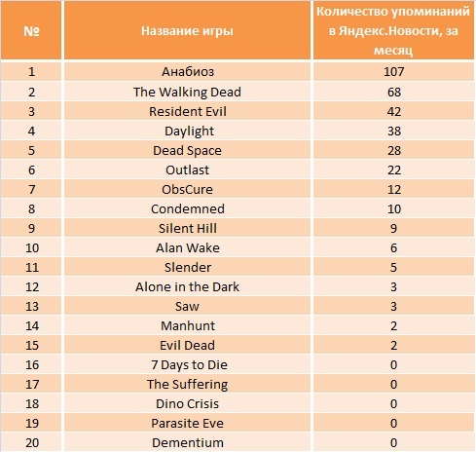Click the 7 Days to Die cell

click(x=187, y=364)
